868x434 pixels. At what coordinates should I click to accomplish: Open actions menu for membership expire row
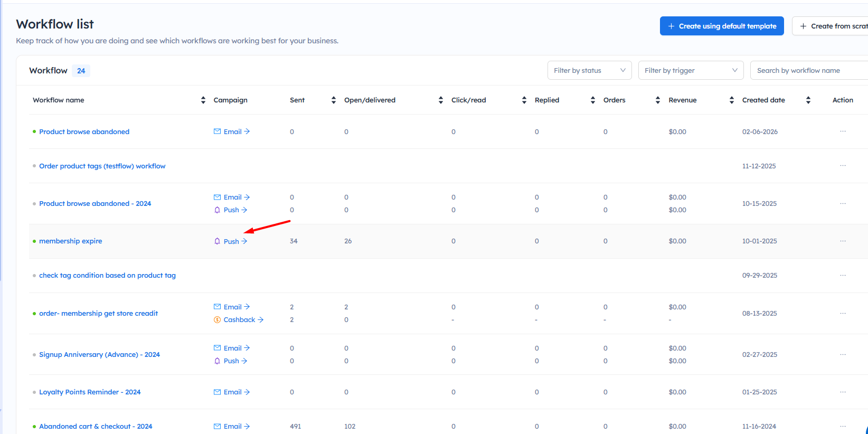coord(843,241)
